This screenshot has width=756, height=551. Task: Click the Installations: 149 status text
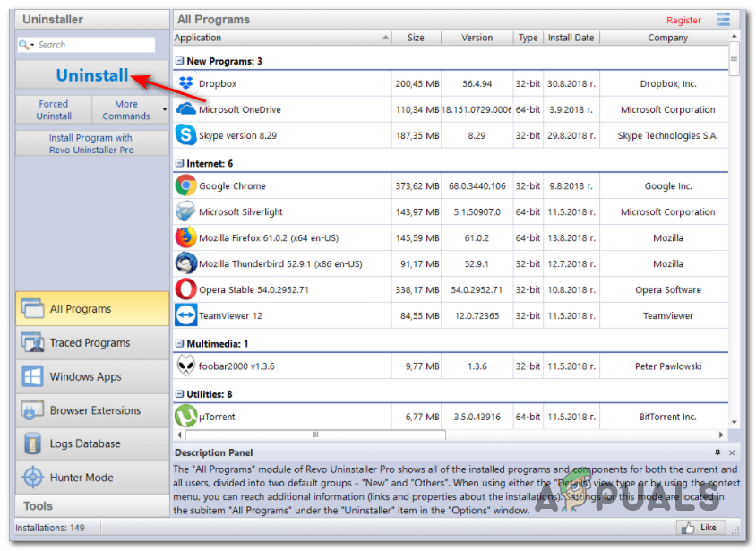coord(49,528)
